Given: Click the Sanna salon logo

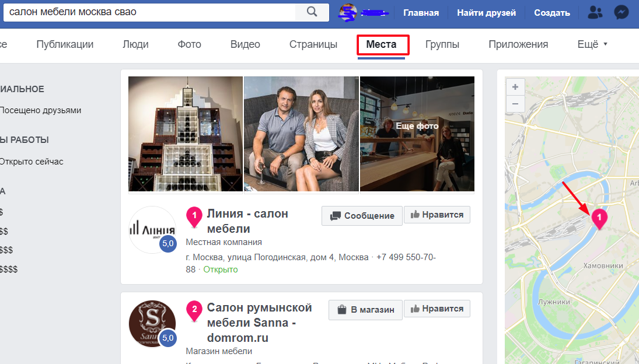Looking at the screenshot, I should pos(152,324).
